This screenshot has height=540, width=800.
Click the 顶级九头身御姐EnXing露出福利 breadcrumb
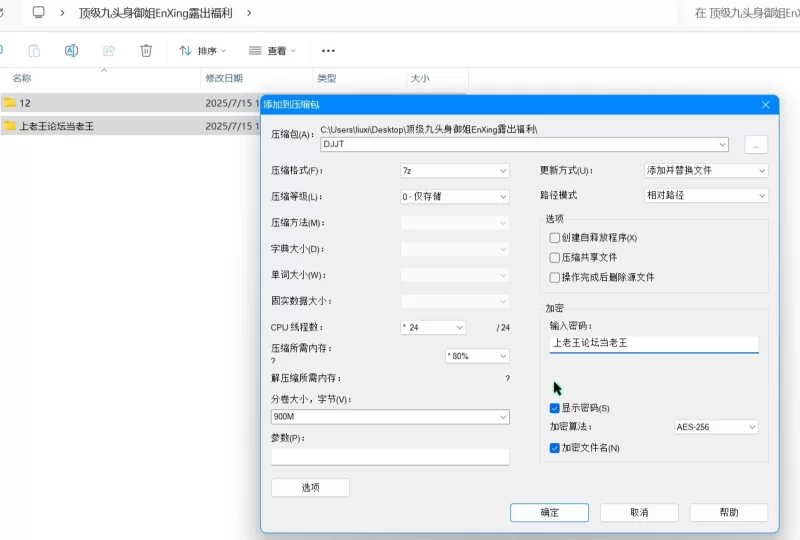[156, 13]
